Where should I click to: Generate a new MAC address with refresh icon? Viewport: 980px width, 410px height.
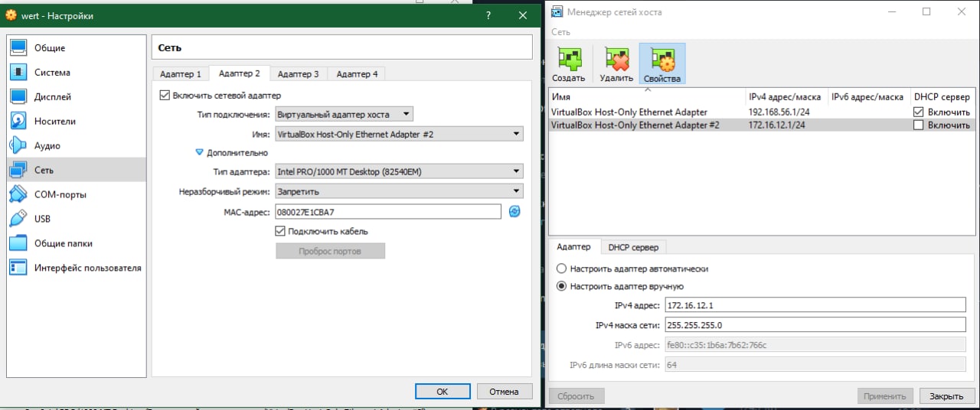(514, 211)
